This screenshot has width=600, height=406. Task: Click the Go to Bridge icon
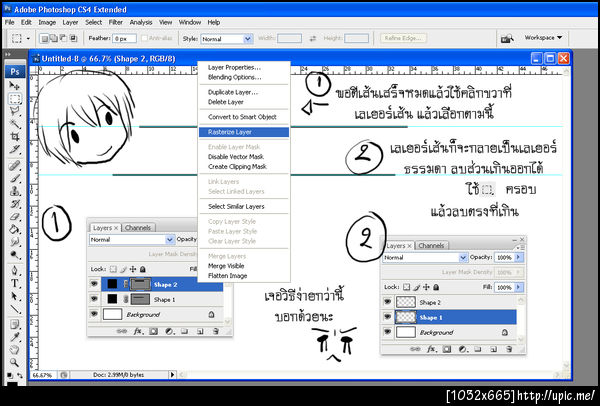pyautogui.click(x=507, y=38)
